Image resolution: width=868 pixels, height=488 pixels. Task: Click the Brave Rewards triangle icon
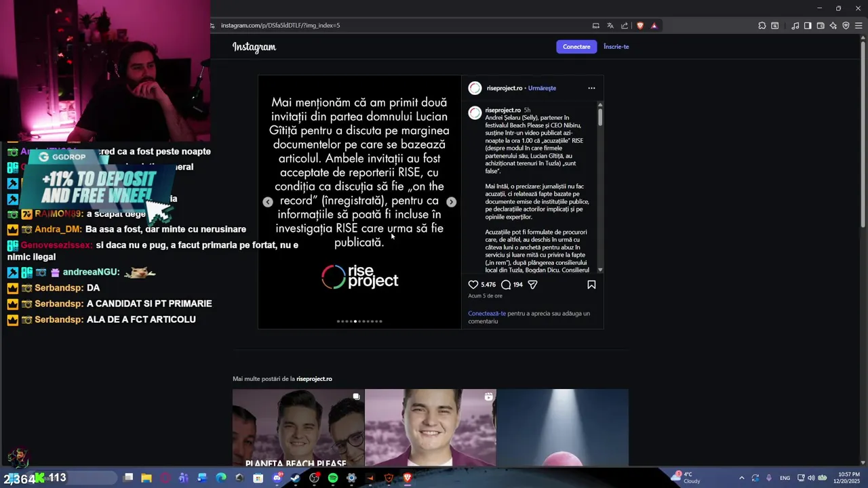[654, 26]
